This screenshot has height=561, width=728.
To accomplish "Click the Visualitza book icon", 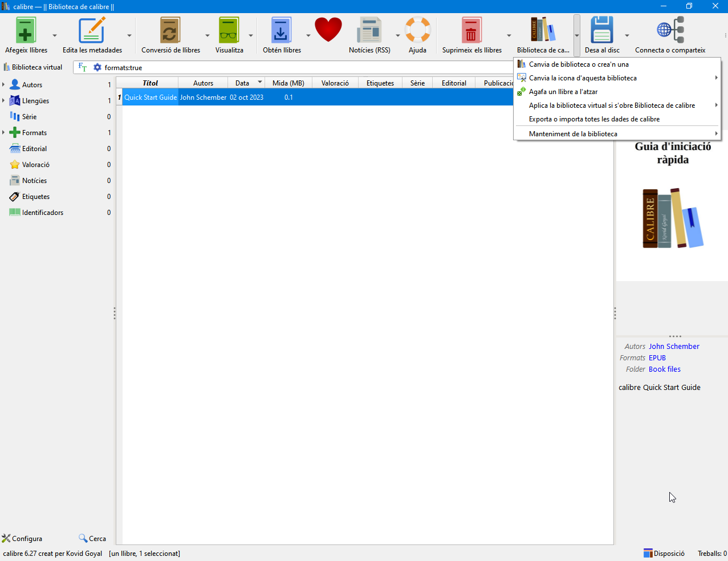I will click(x=229, y=31).
